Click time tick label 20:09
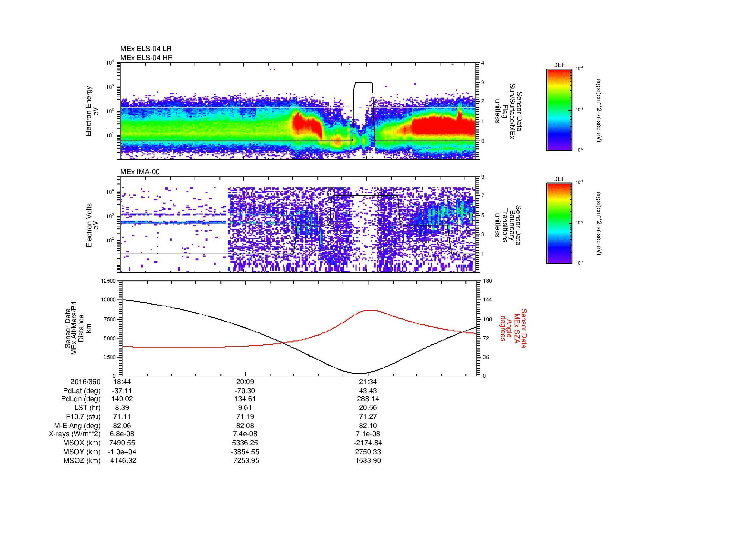Screen dimensions: 756x534 click(x=245, y=382)
